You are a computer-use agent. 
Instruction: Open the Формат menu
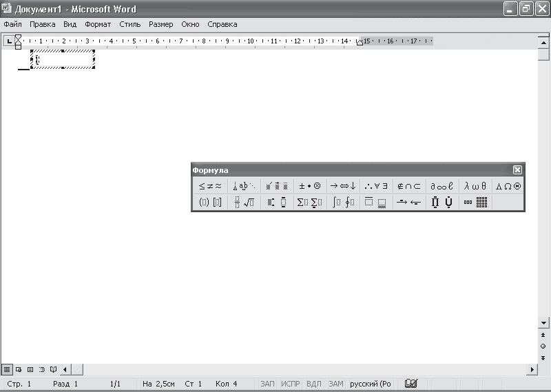pyautogui.click(x=98, y=24)
